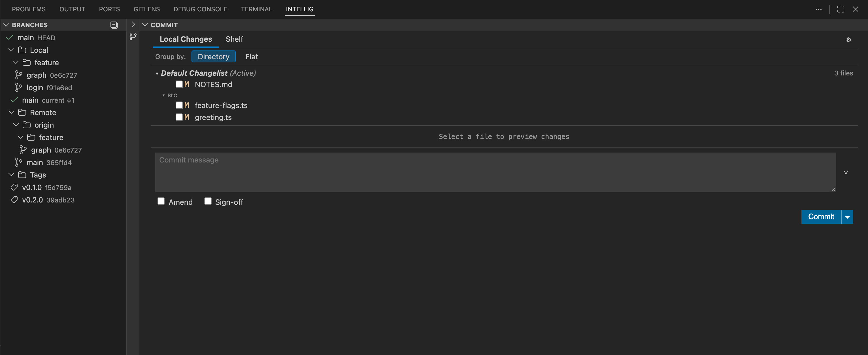
Task: Collapse the Tags folder
Action: click(11, 175)
